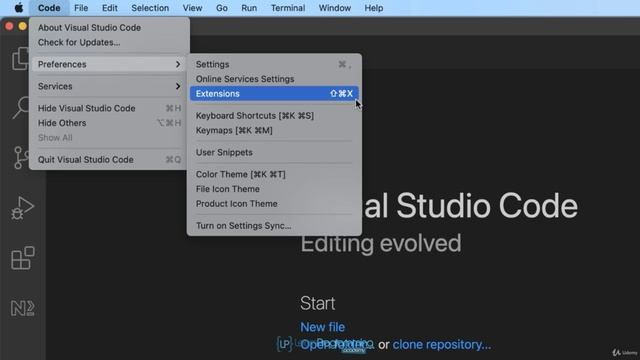Open the View menu
The image size is (640, 360).
(192, 8)
